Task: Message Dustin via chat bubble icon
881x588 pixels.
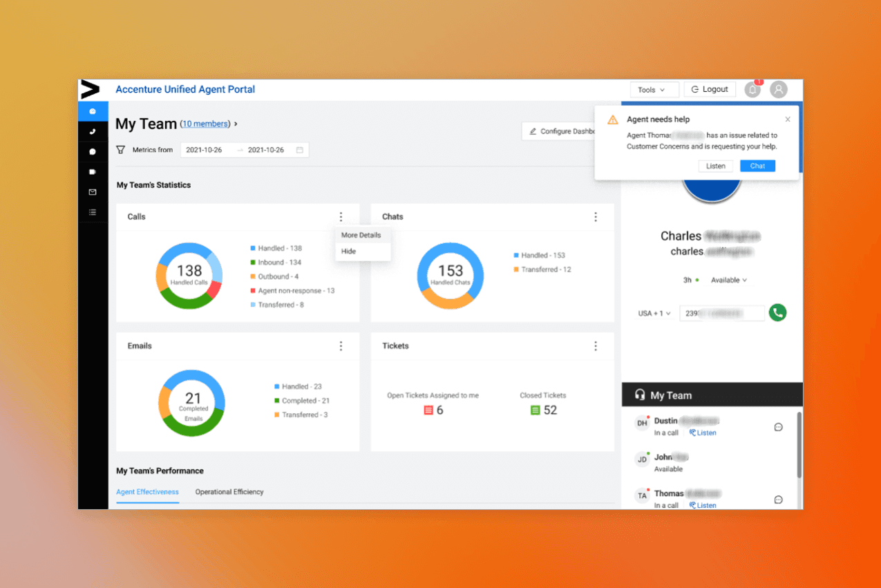Action: 778,427
